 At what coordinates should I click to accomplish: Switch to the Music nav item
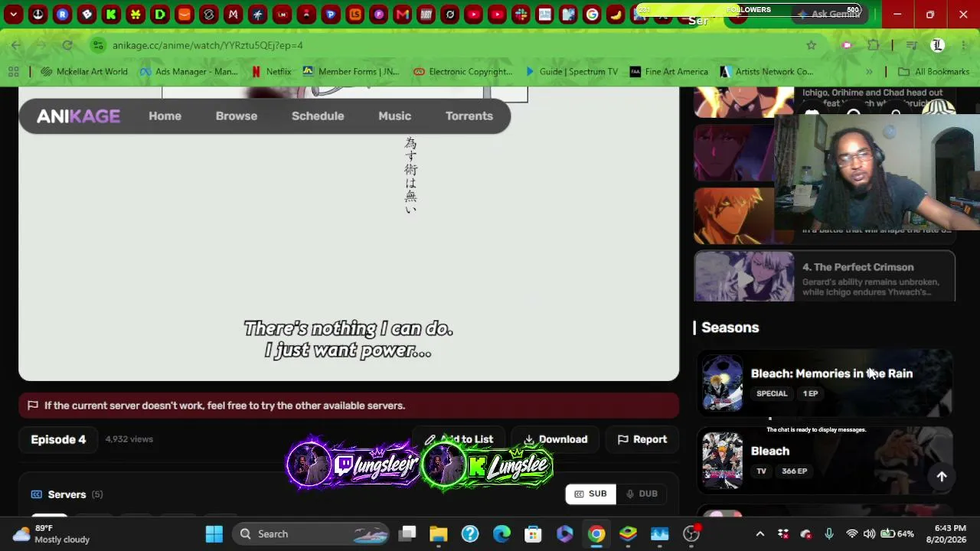pyautogui.click(x=394, y=116)
